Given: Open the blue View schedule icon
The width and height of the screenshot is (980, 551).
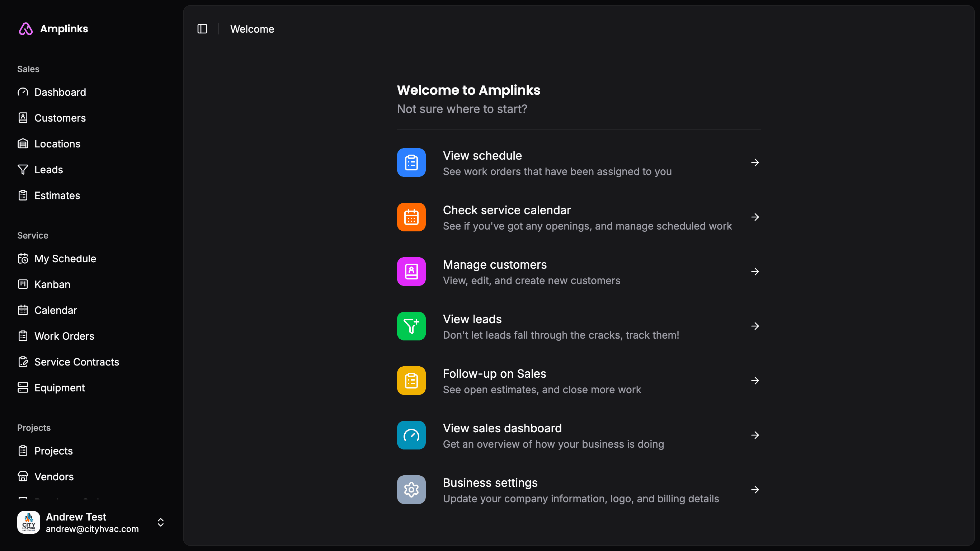Looking at the screenshot, I should point(411,163).
